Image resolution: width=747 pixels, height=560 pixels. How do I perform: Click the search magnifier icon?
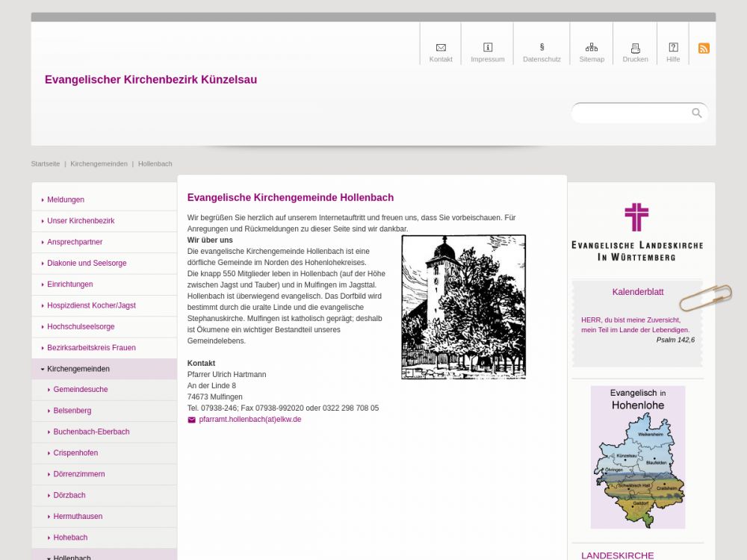[696, 113]
